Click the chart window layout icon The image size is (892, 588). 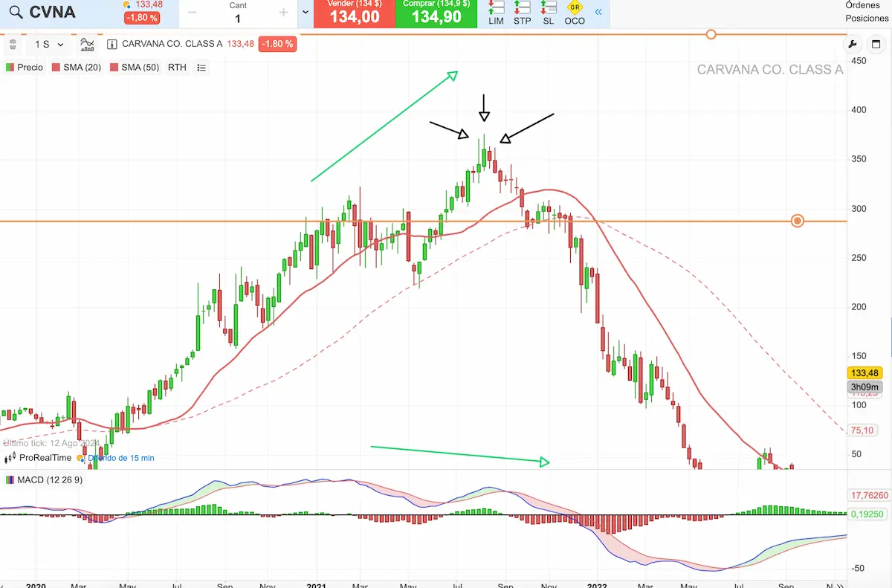click(x=876, y=45)
